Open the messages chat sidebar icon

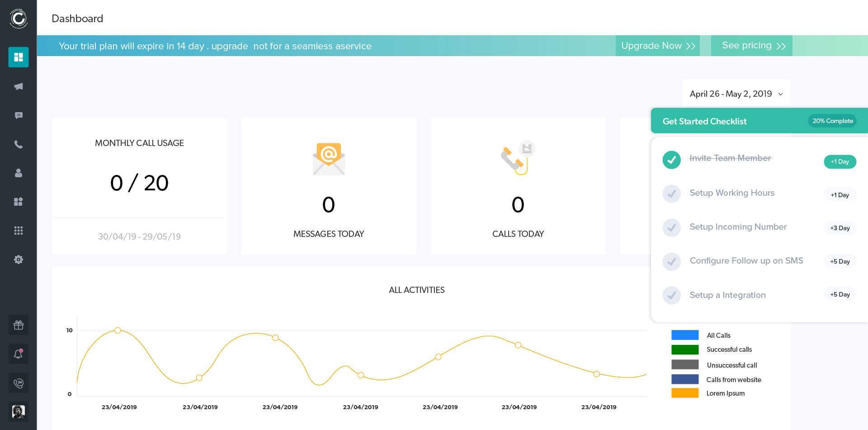coord(19,115)
